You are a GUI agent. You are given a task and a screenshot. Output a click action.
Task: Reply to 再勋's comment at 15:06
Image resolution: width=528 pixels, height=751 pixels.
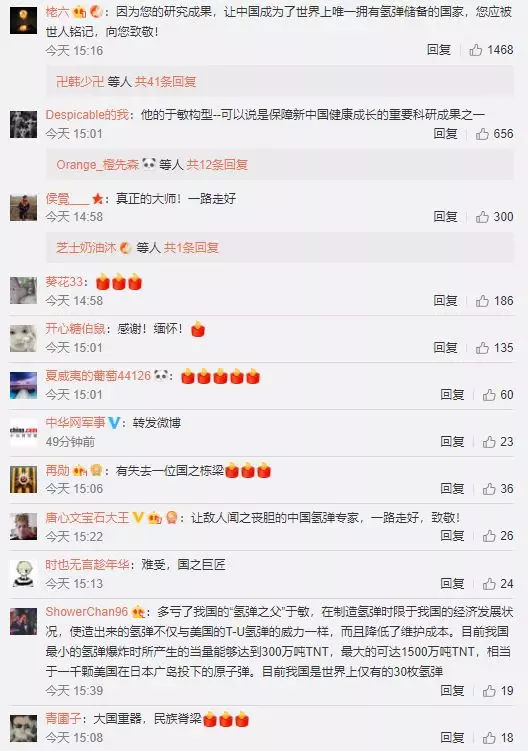pos(452,489)
